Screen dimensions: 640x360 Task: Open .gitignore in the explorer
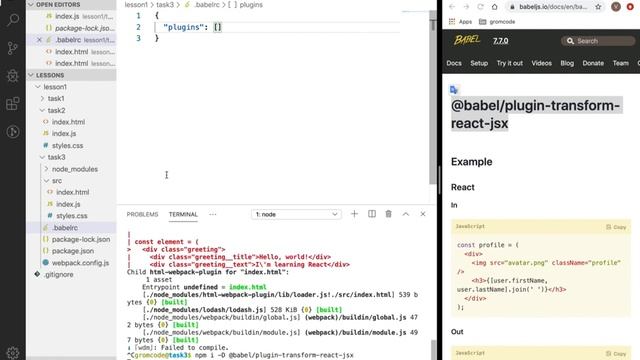[x=72, y=275]
